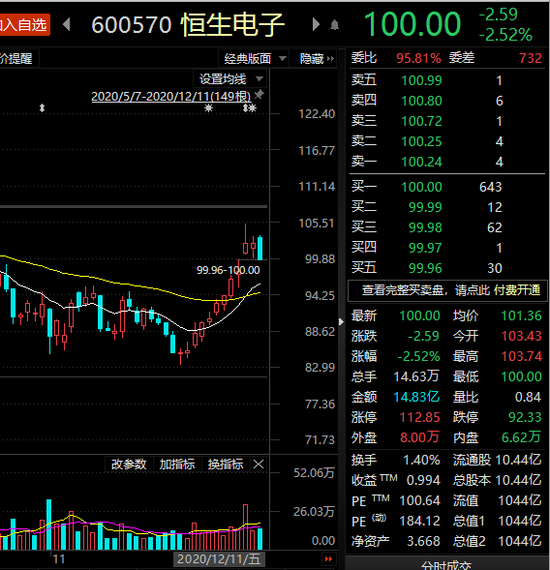
Task: Click the 委差 value 732
Action: 530,58
